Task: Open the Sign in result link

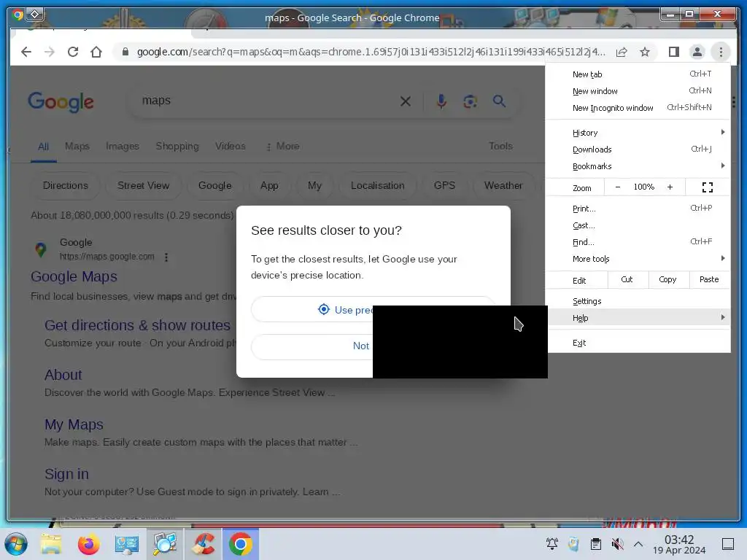Action: 66,474
